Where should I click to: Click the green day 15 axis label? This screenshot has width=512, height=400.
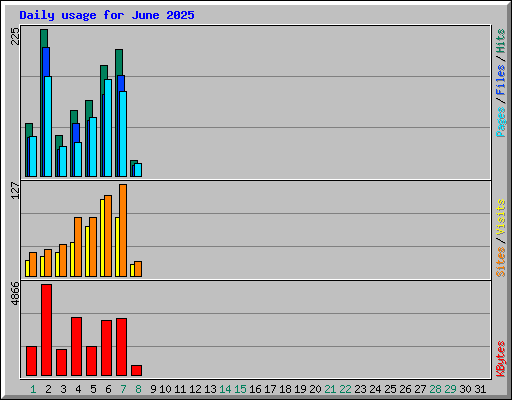(x=240, y=389)
